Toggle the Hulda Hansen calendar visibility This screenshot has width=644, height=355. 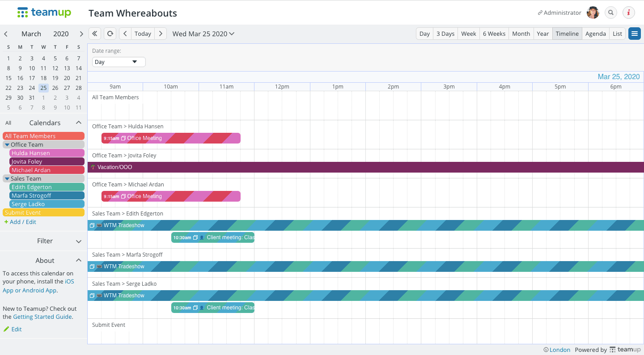tap(47, 153)
